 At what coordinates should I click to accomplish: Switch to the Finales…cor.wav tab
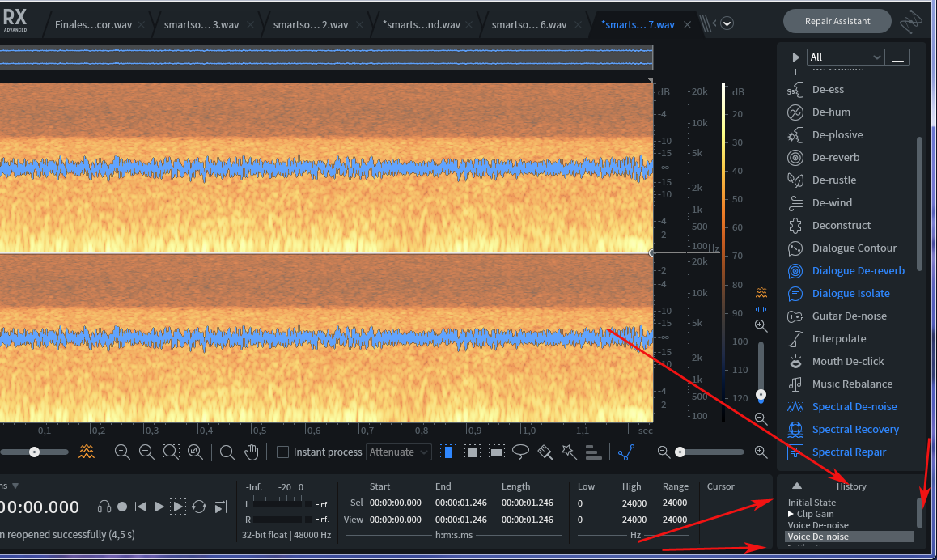point(93,24)
